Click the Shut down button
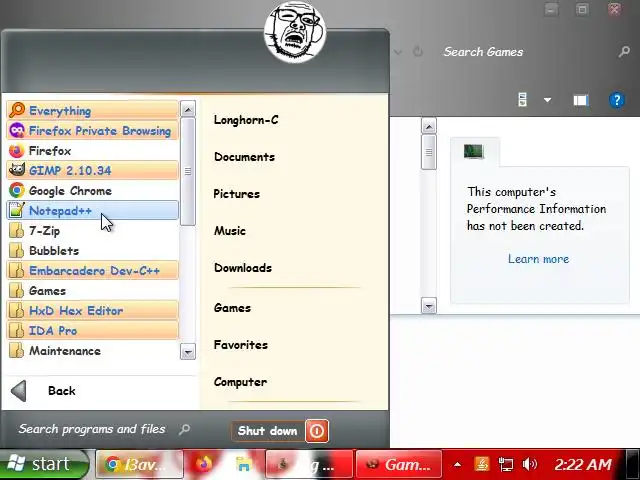This screenshot has height=480, width=640. (x=268, y=431)
